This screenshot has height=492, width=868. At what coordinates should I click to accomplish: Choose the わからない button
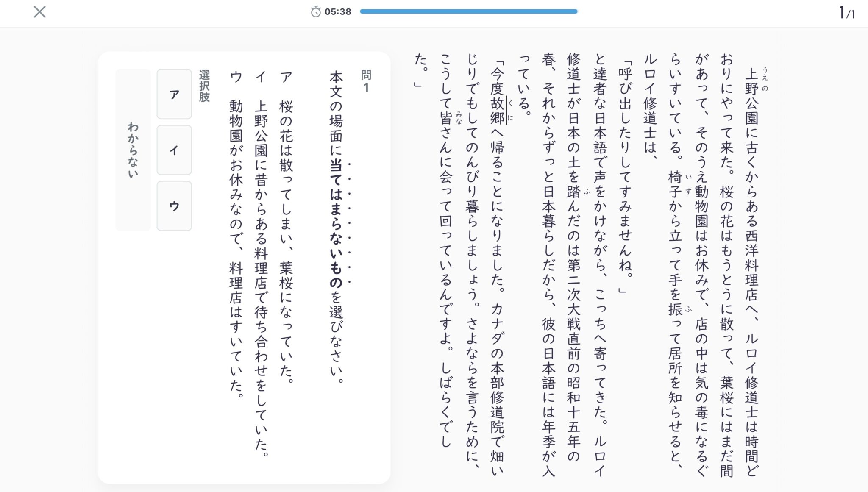click(133, 150)
